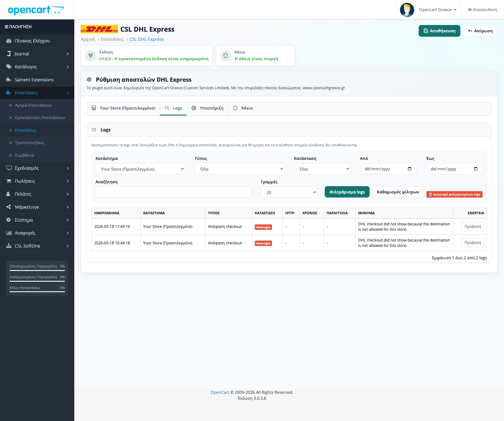This screenshot has width=504, height=421.
Task: Click the Από date input field
Action: point(388,169)
